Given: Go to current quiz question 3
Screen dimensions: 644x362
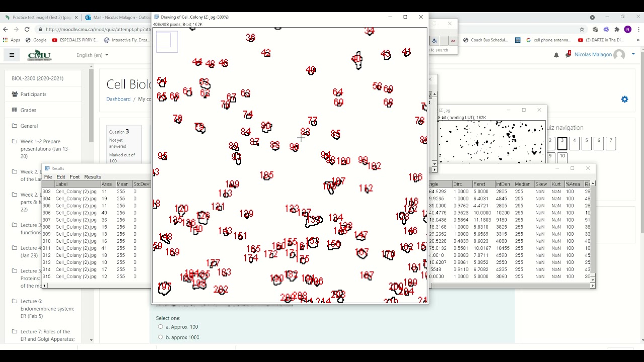Looking at the screenshot, I should click(x=562, y=143).
